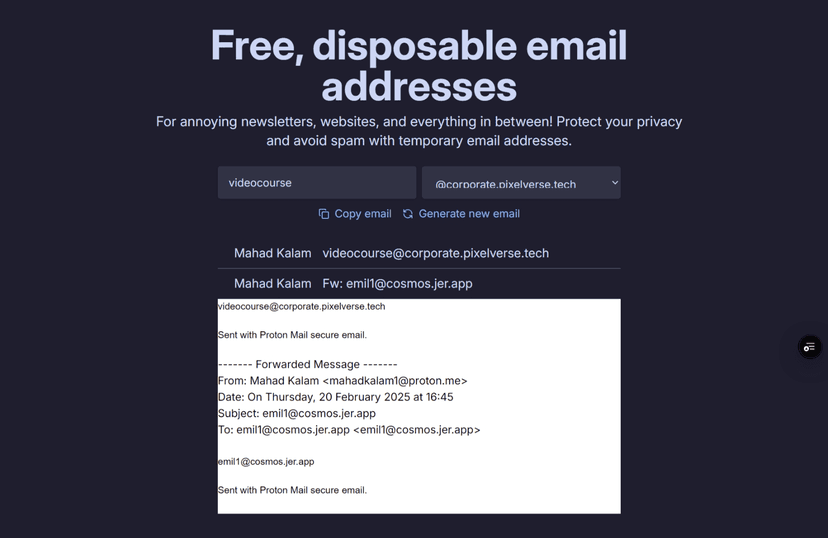
Task: Click videocourse@corporate.pixelverse.tech at top of email body
Action: coord(301,307)
